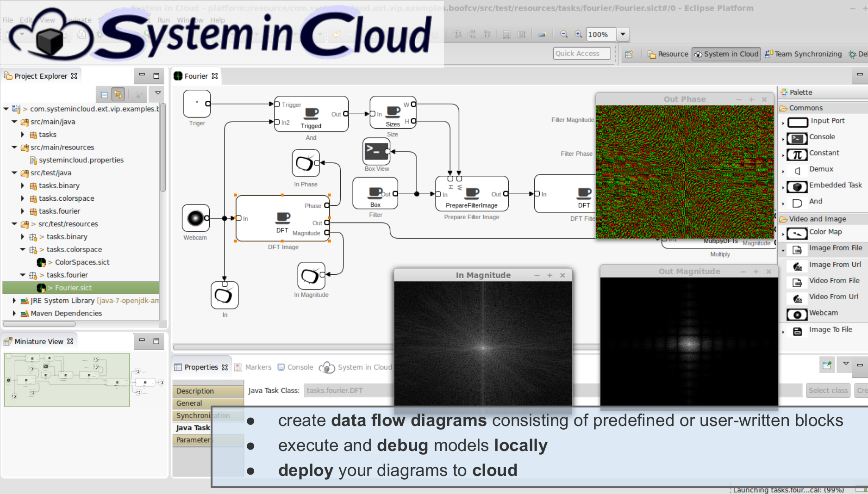868x494 pixels.
Task: Select the Image From Url palette tool
Action: pos(825,265)
